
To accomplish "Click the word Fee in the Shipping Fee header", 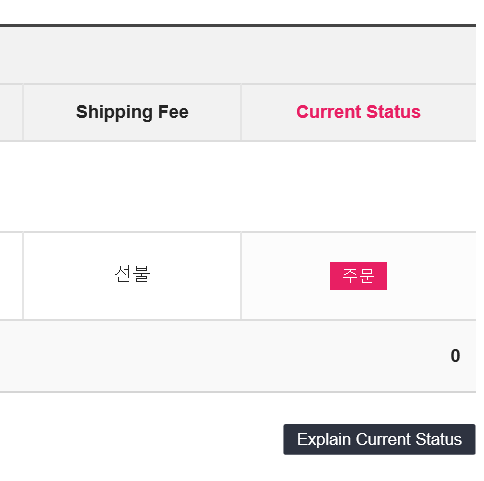I will coord(173,112).
